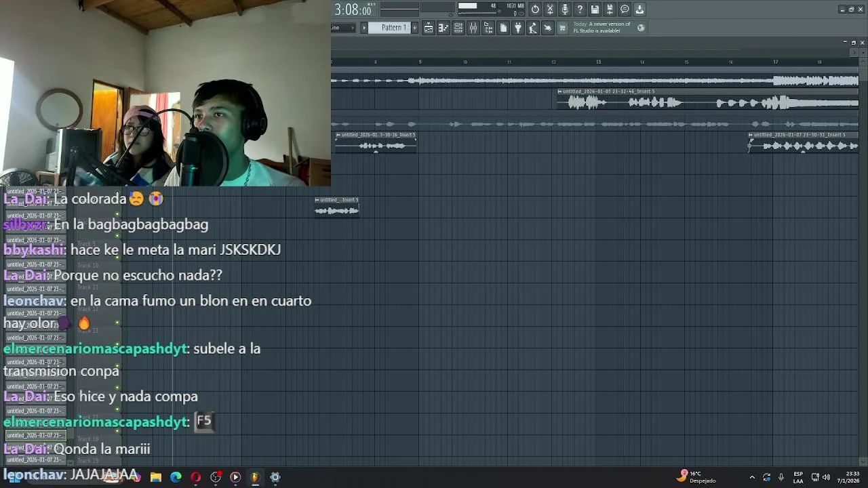The width and height of the screenshot is (868, 488).
Task: Open the plugin picker plug icon
Action: coord(518,28)
